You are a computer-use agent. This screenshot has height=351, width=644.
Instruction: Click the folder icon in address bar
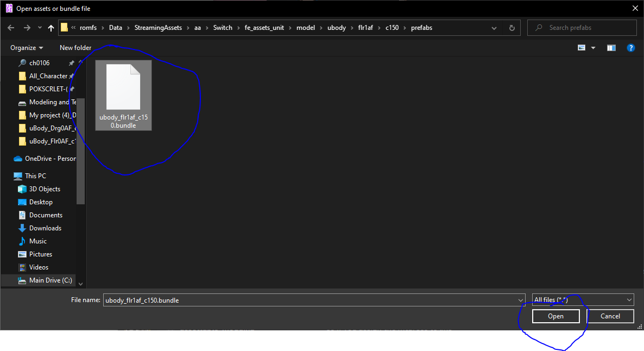click(x=64, y=28)
